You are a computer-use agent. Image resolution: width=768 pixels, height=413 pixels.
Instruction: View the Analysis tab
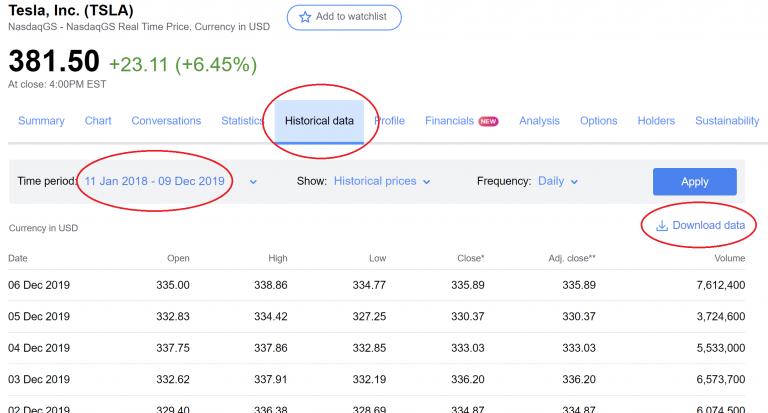click(x=539, y=121)
